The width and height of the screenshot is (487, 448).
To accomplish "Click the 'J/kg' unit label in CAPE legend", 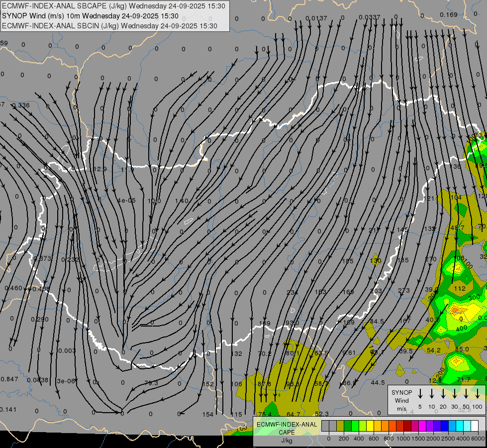I will click(287, 441).
